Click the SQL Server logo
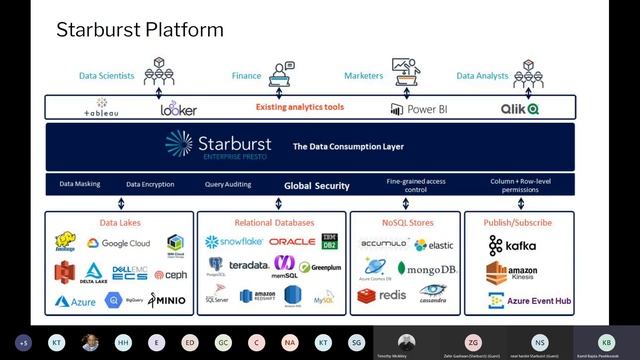Screen dimensions: 640x360 coord(217,294)
